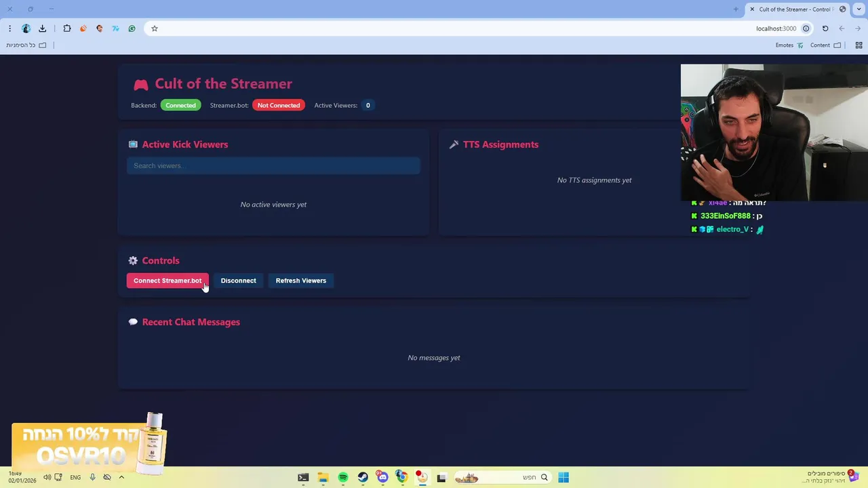Image resolution: width=868 pixels, height=488 pixels.
Task: Open the volume control in system tray
Action: tap(47, 477)
